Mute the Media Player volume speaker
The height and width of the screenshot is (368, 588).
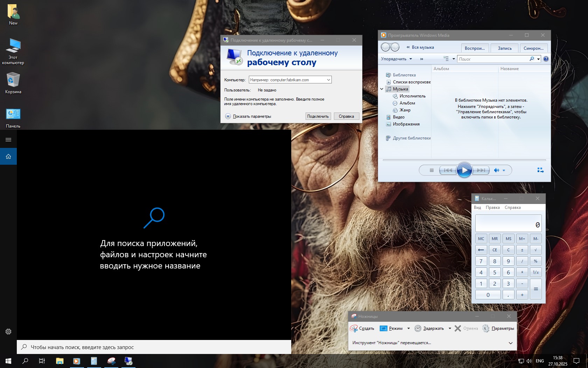496,170
